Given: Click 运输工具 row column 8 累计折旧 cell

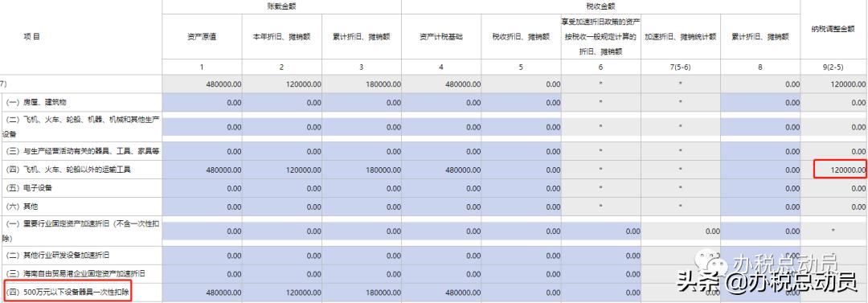Looking at the screenshot, I should pos(760,170).
